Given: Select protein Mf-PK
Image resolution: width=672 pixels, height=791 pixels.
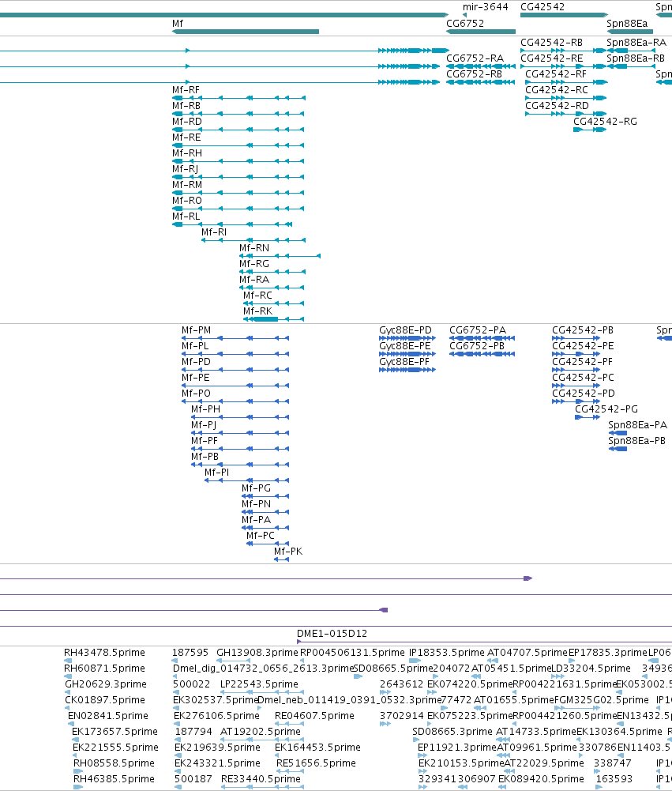Looking at the screenshot, I should coord(288,552).
